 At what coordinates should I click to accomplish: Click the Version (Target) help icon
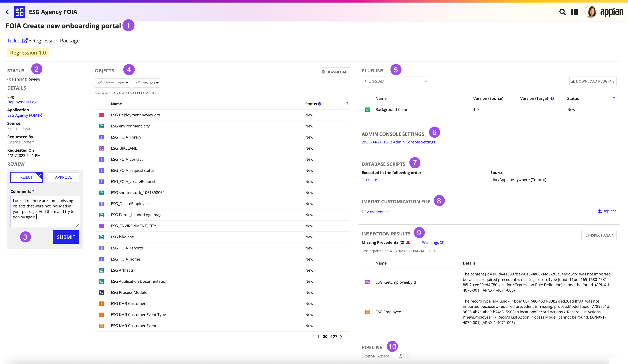click(552, 98)
